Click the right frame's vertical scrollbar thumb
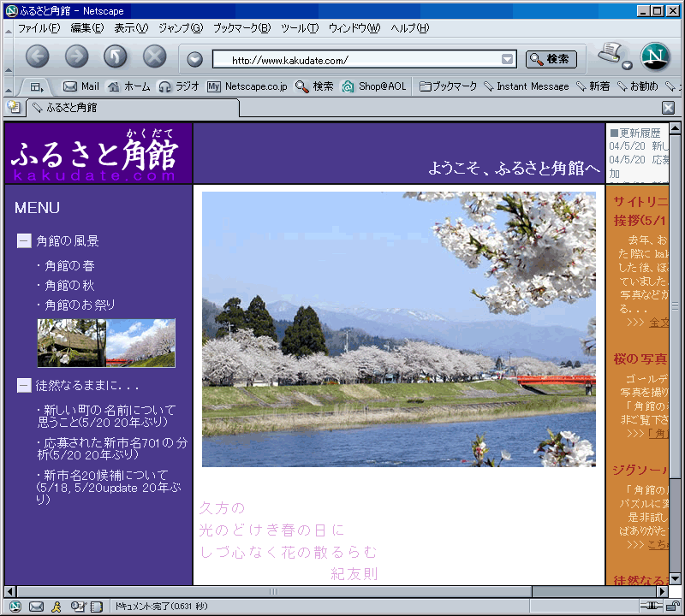The height and width of the screenshot is (616, 685). (675, 305)
